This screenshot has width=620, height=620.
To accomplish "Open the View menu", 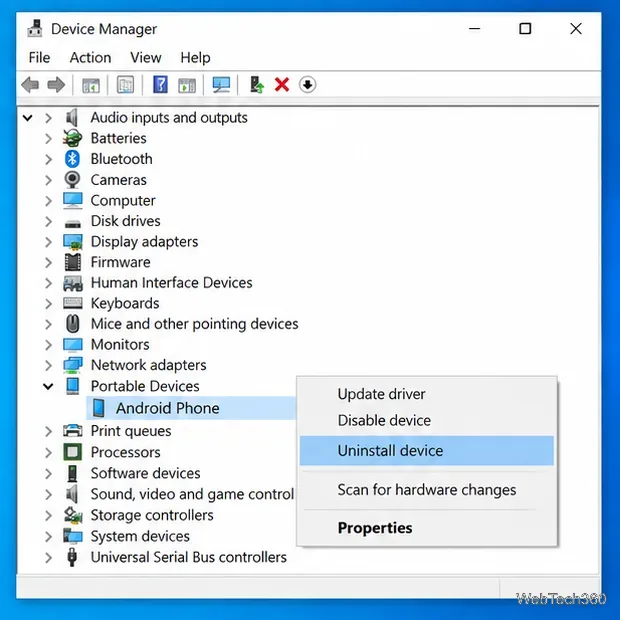I will click(x=146, y=58).
